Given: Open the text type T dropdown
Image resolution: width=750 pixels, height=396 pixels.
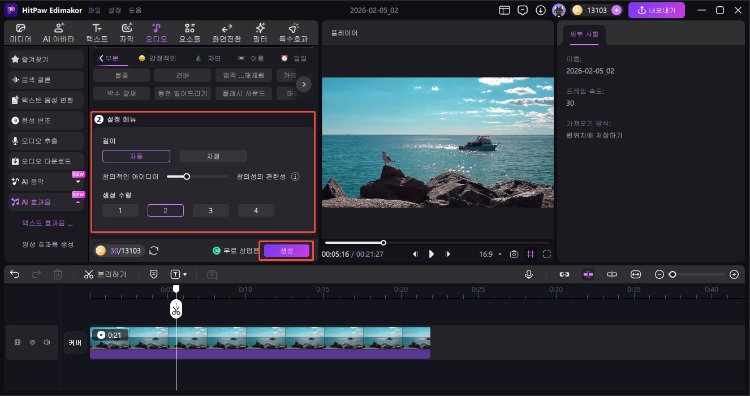Looking at the screenshot, I should 178,274.
